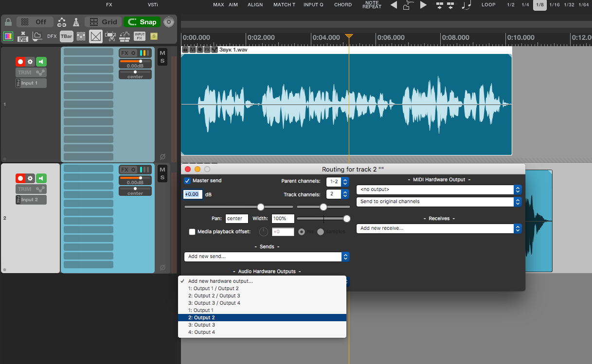
Task: Click the rainbow color picker icon
Action: [x=8, y=36]
